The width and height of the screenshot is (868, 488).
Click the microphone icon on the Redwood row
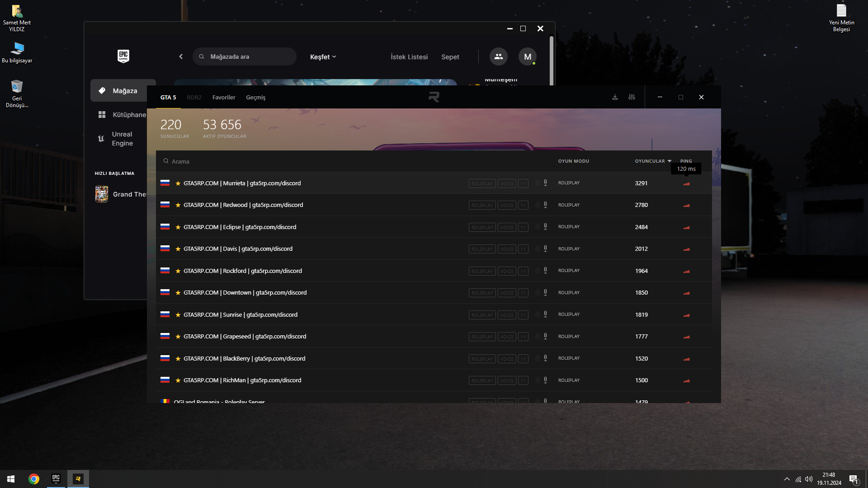[545, 205]
